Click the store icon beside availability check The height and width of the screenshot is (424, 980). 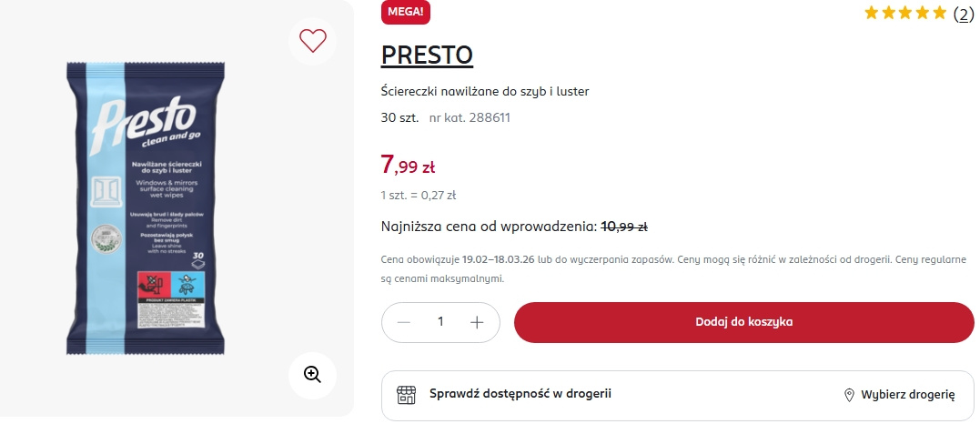406,395
